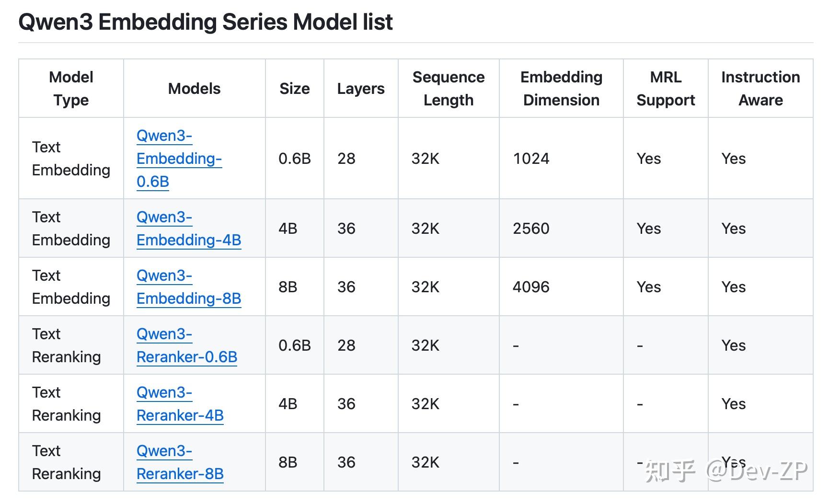The height and width of the screenshot is (504, 829).
Task: Click the MRL Support column header
Action: coord(665,89)
